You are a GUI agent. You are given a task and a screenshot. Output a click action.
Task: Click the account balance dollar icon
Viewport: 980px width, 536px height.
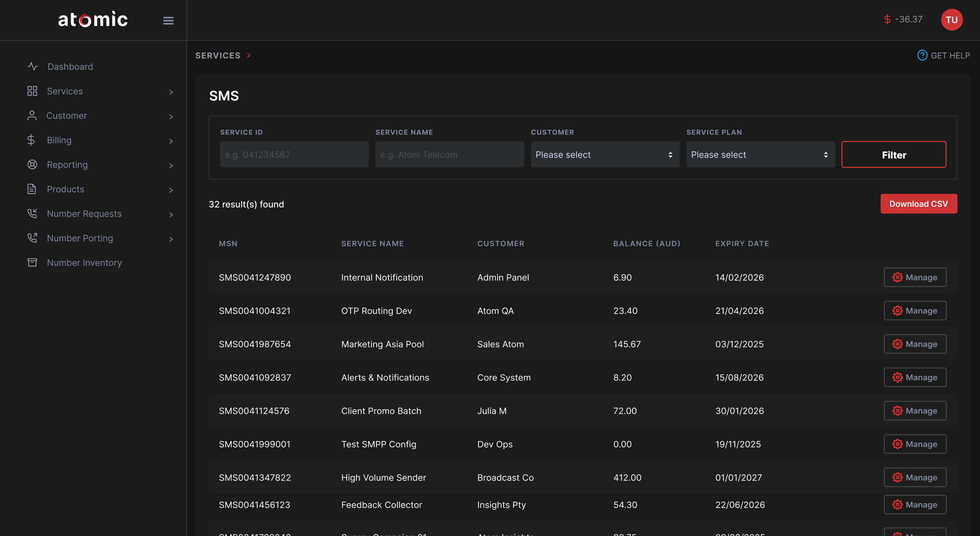[x=887, y=20]
